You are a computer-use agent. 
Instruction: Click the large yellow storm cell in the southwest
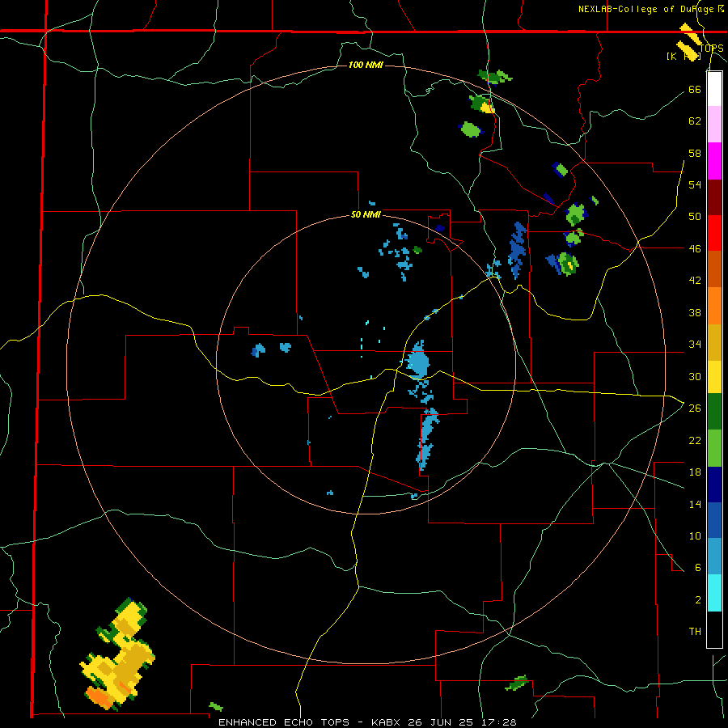pyautogui.click(x=118, y=656)
